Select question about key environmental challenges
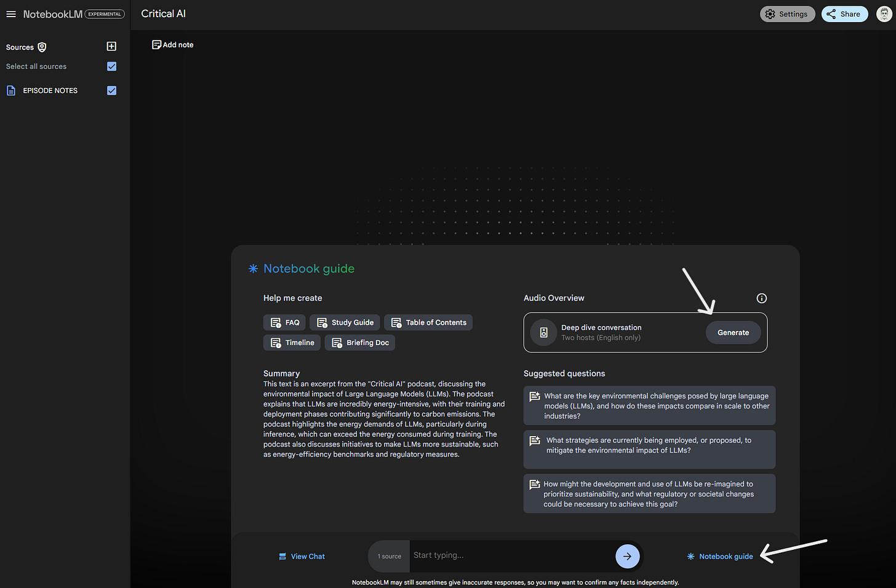 coord(649,406)
